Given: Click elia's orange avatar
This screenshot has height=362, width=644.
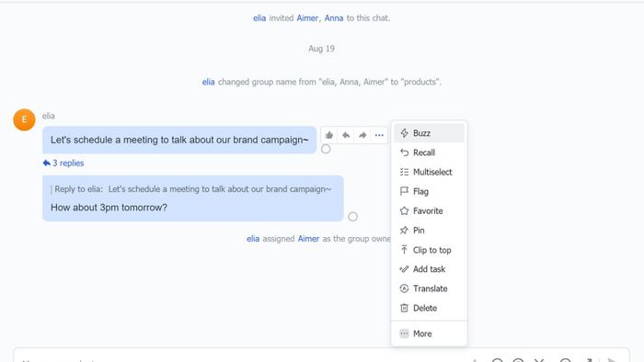Looking at the screenshot, I should click(24, 119).
